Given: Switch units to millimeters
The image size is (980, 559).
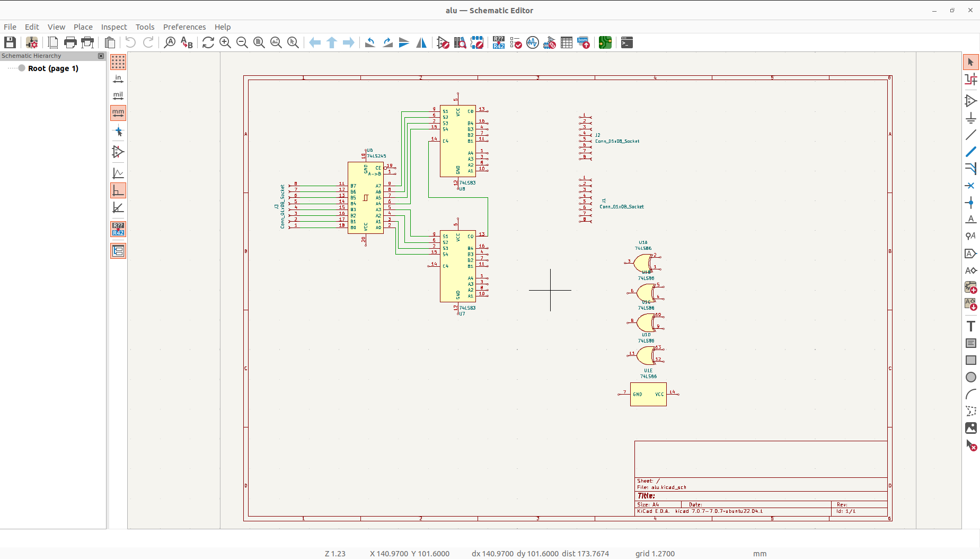Looking at the screenshot, I should coord(118,113).
